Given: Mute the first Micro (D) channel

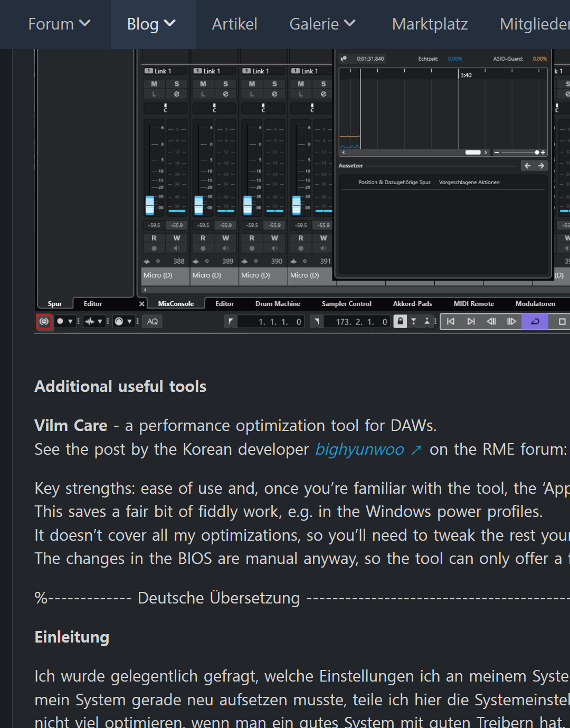Looking at the screenshot, I should pos(154,83).
